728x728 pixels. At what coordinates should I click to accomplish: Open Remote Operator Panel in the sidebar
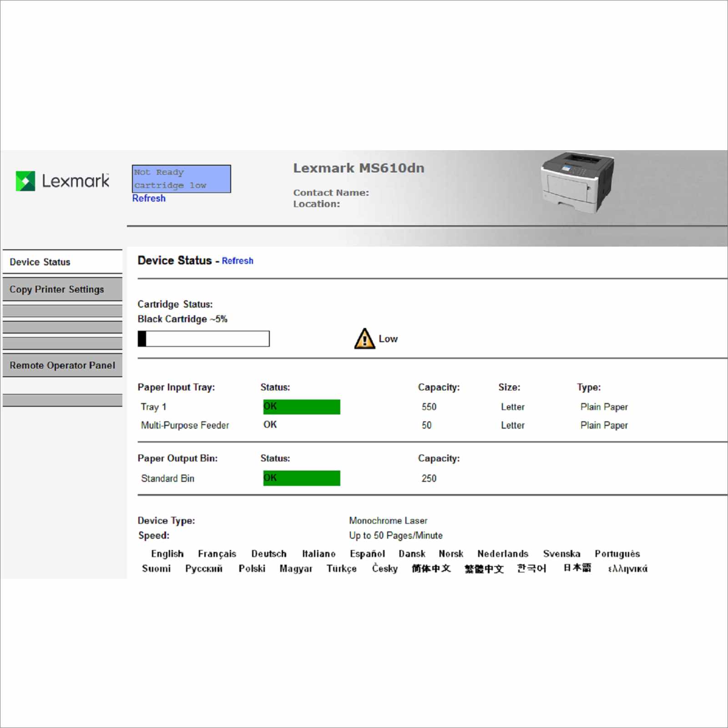point(62,365)
